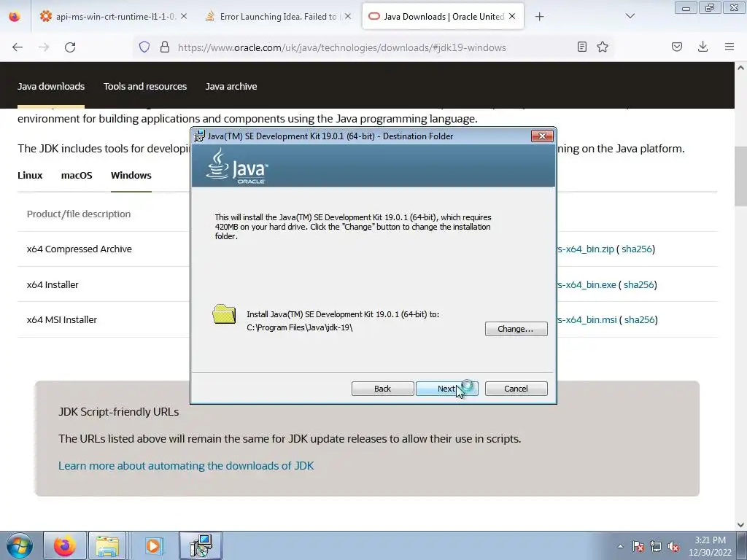Open Learn more about automating downloads link
747x560 pixels.
pos(186,466)
